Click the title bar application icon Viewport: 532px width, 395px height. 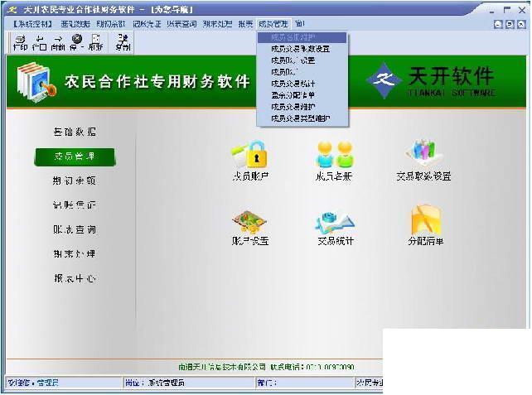[x=12, y=9]
